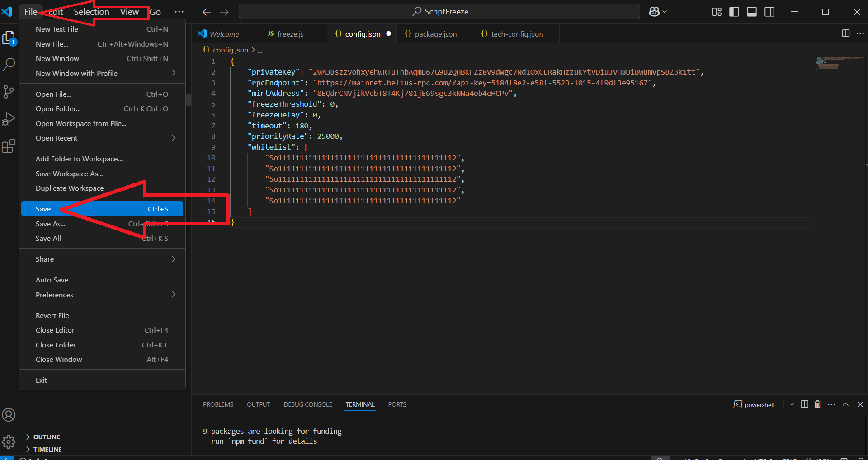Viewport: 868px width, 460px height.
Task: Switch to the package.json tab
Action: tap(435, 34)
